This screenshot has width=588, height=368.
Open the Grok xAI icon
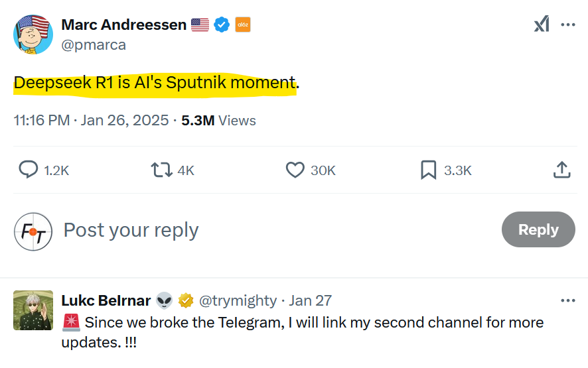tap(542, 25)
